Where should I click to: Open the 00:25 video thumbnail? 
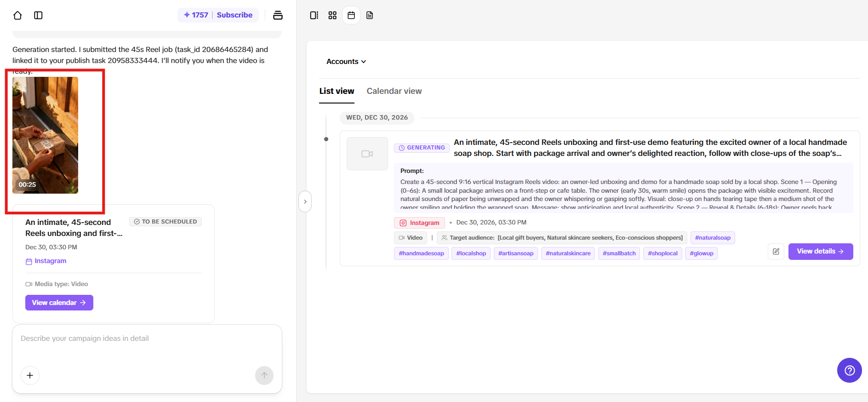tap(45, 135)
